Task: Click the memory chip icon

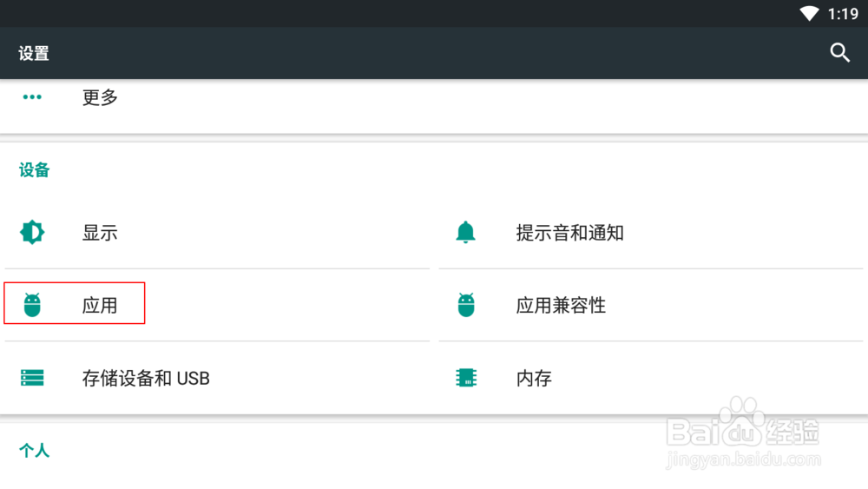Action: click(x=466, y=378)
